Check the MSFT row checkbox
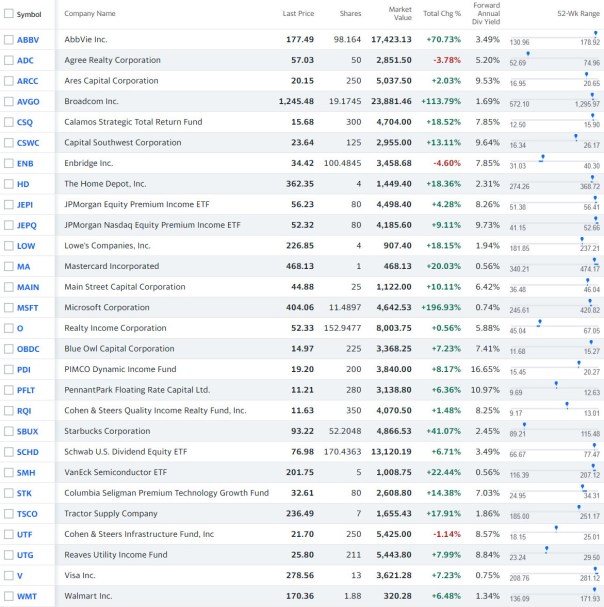 click(9, 307)
